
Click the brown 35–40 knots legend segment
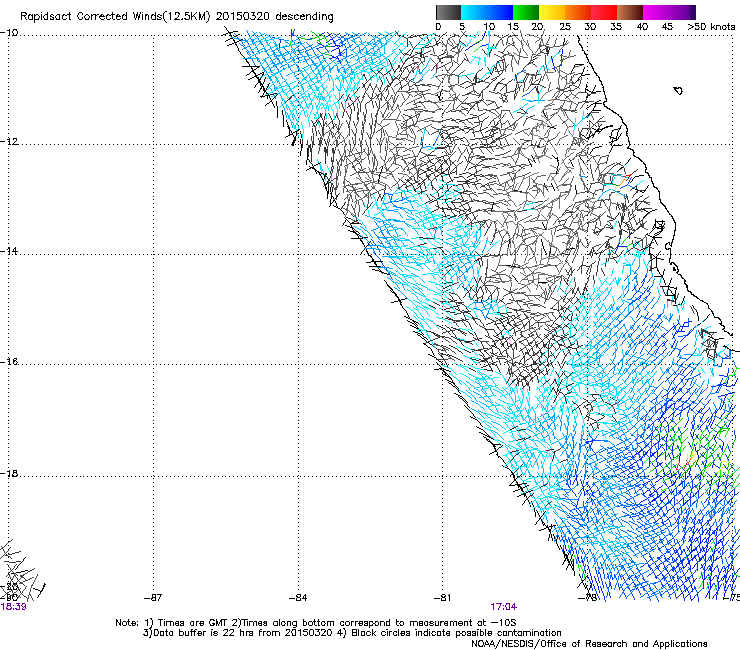click(630, 12)
